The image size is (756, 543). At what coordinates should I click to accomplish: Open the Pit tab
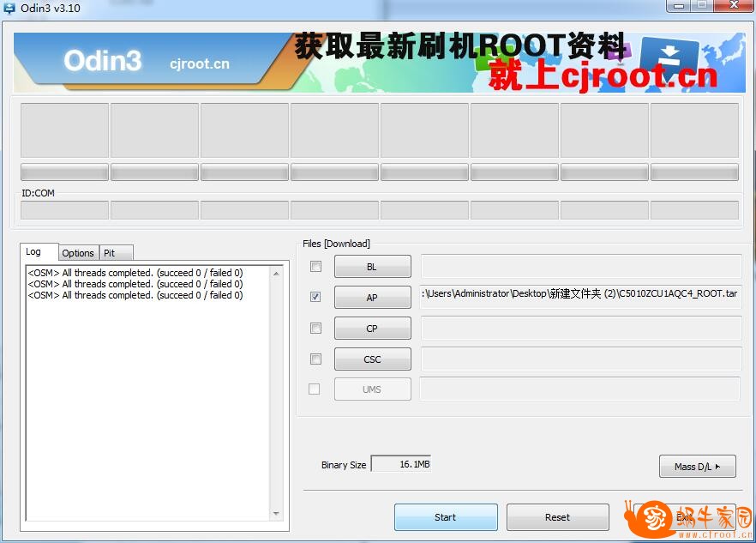click(x=116, y=253)
